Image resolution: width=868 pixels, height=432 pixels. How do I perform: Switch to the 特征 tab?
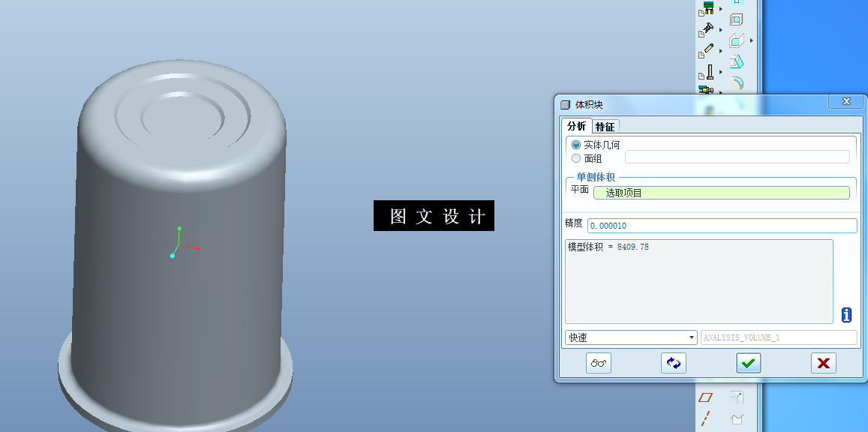(x=605, y=127)
